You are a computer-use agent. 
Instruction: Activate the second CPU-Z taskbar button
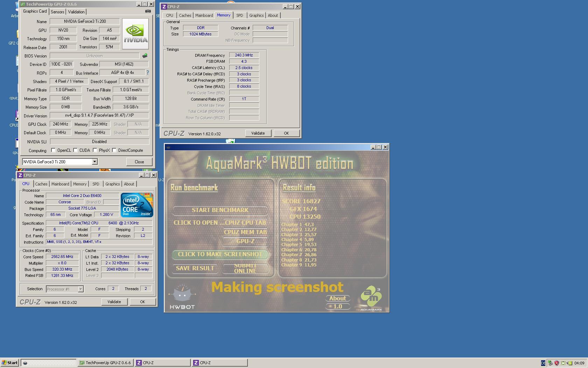click(x=219, y=363)
